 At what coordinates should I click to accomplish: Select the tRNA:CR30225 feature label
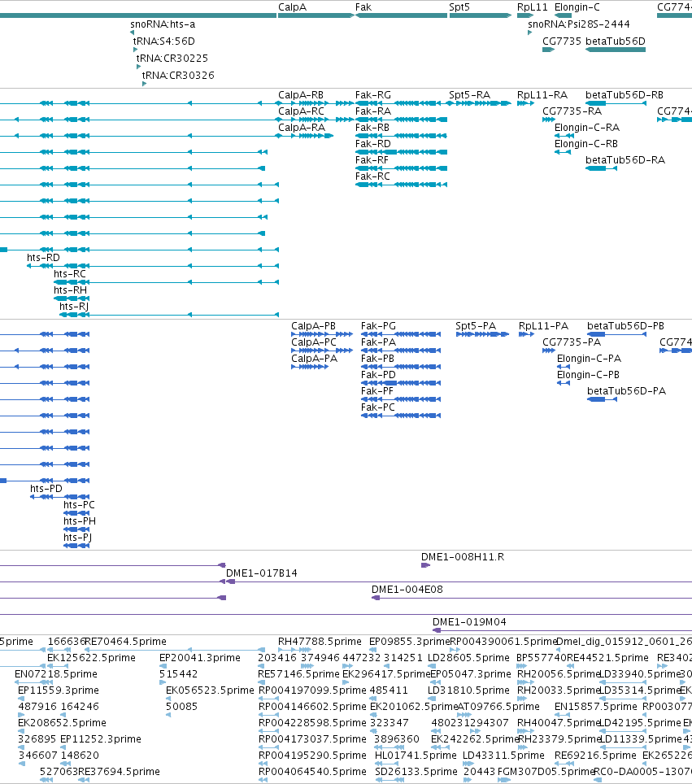(172, 59)
